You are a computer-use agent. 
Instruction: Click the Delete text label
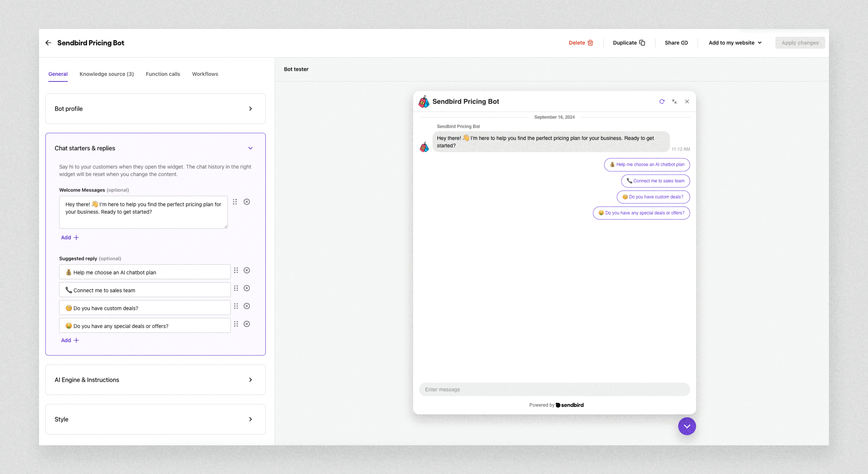(x=576, y=43)
